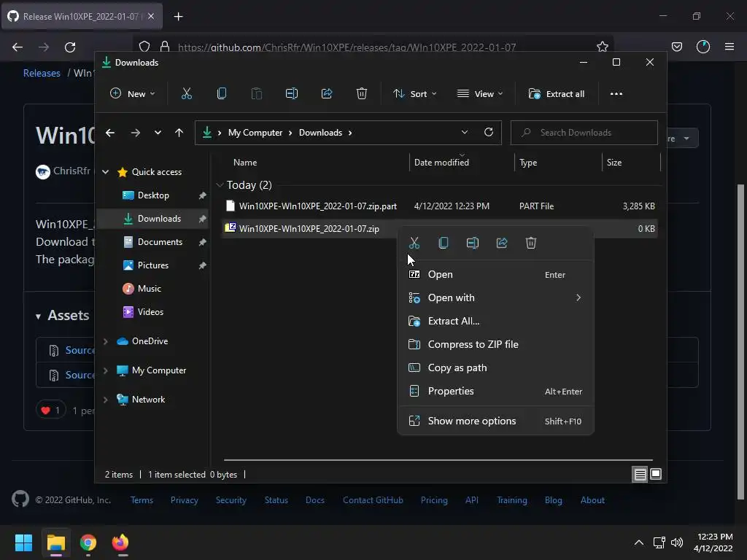Open recent locations dropdown chevron
This screenshot has width=747, height=560.
pyautogui.click(x=158, y=133)
